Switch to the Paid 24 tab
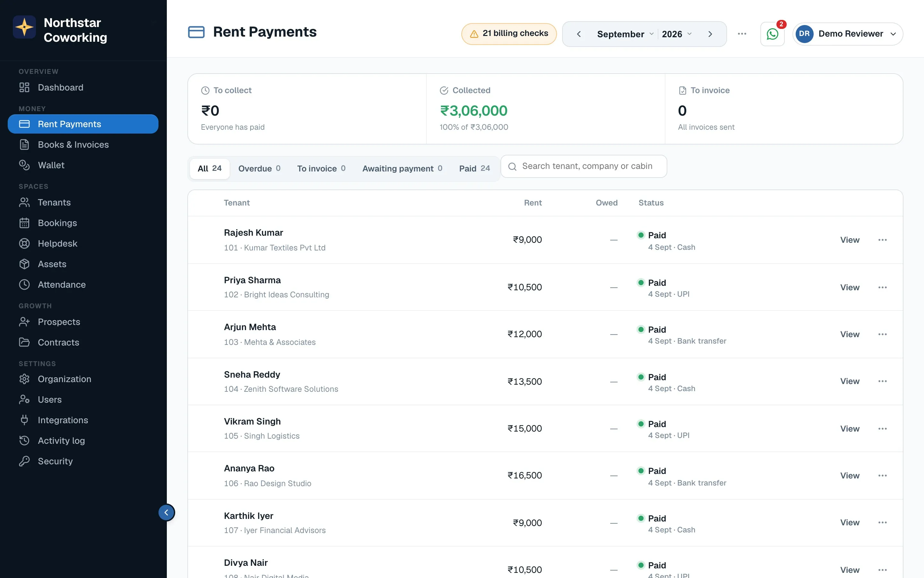The width and height of the screenshot is (924, 578). click(474, 169)
